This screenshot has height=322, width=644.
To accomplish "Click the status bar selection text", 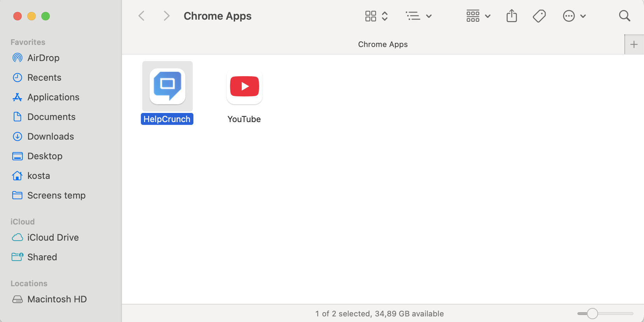I will click(x=379, y=314).
